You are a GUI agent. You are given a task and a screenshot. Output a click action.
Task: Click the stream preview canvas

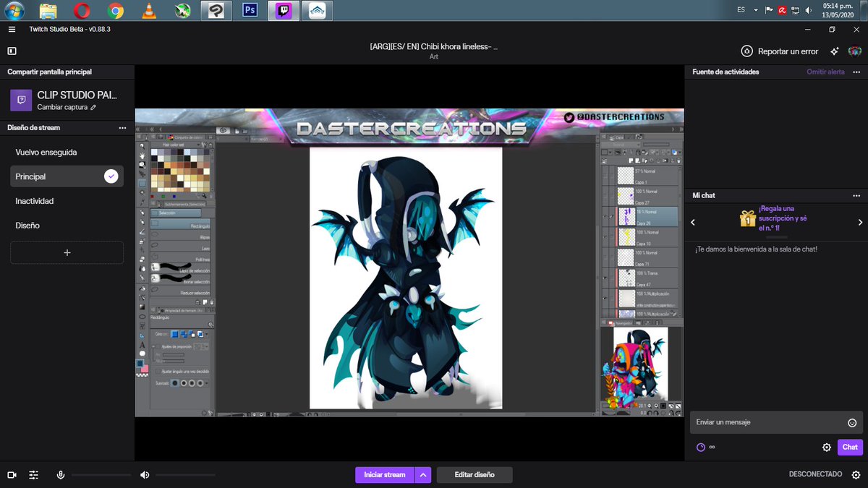(x=409, y=262)
